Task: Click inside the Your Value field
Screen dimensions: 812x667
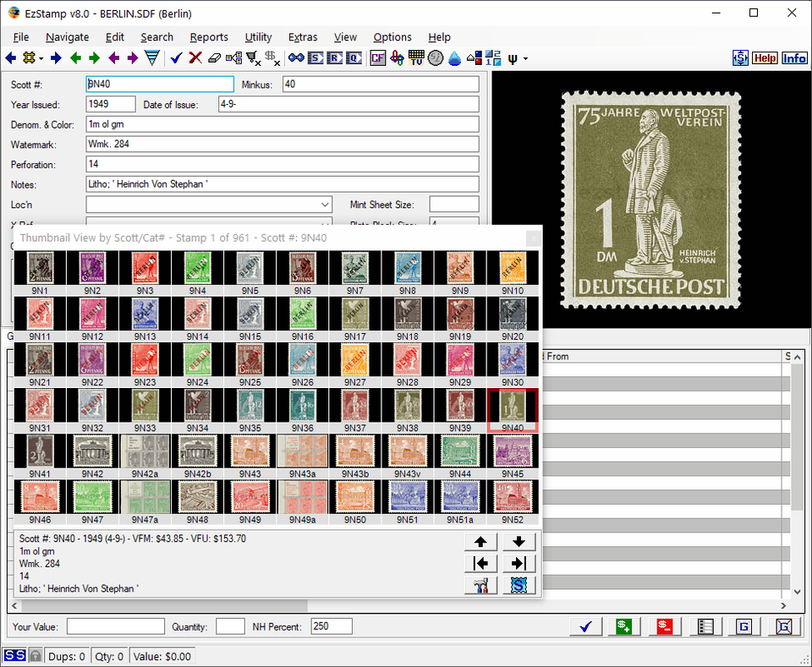Action: (116, 626)
